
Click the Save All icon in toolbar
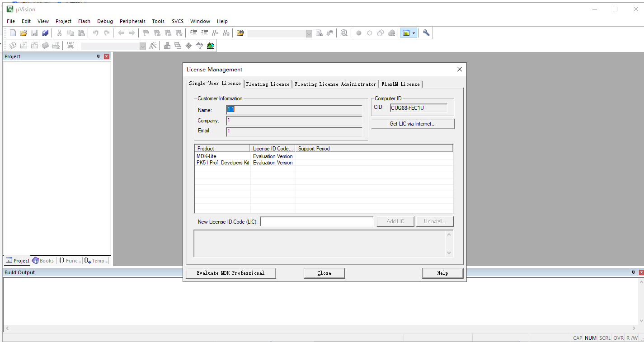click(x=45, y=33)
